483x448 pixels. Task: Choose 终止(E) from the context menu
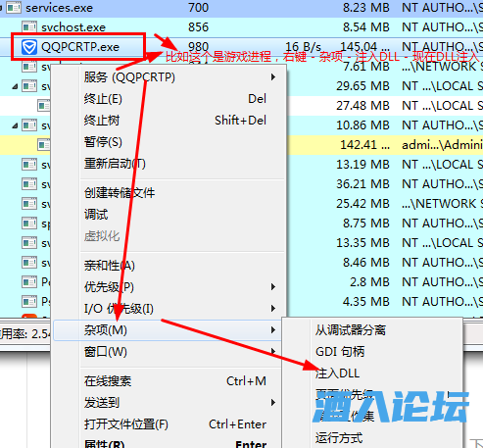(169, 99)
